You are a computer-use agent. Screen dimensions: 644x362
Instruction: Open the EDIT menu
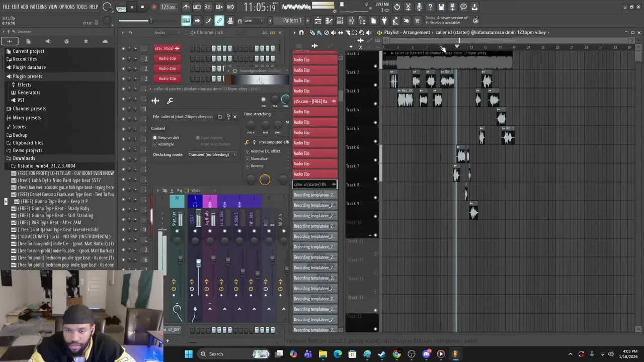16,7
